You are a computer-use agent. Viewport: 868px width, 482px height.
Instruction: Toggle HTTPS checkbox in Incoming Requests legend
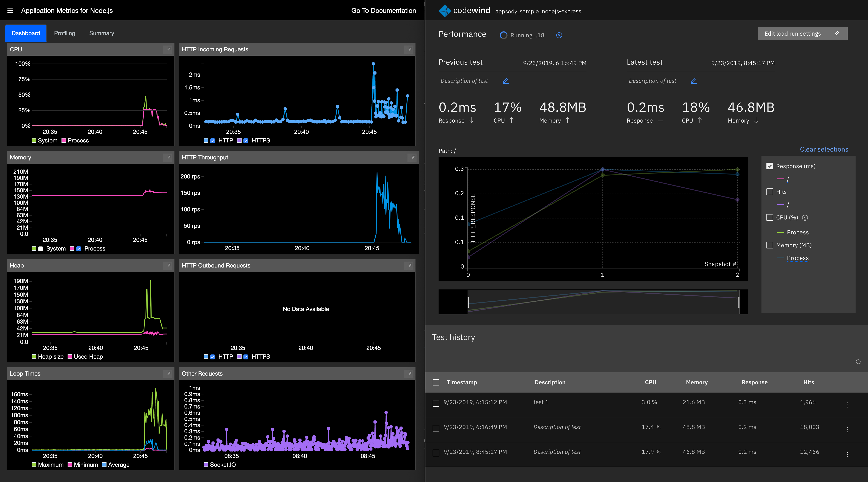pyautogui.click(x=246, y=141)
